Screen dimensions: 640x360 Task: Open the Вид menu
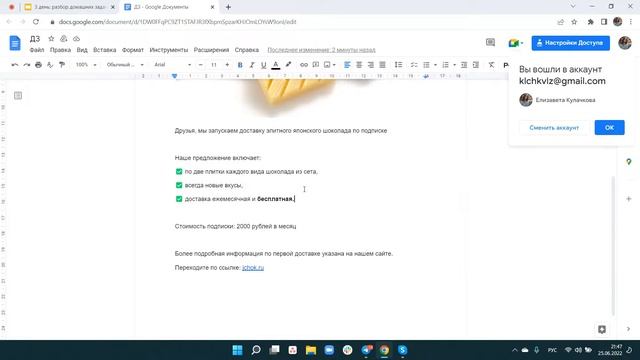click(82, 50)
